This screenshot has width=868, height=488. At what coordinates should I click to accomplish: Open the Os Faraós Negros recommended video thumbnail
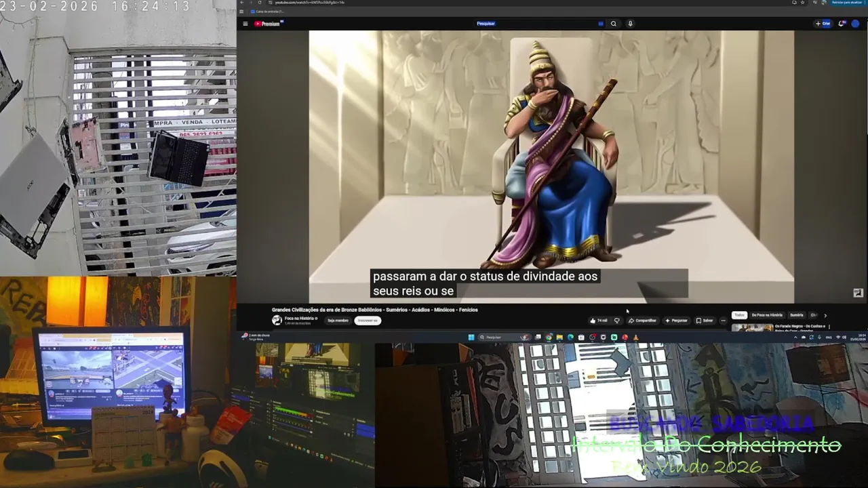pyautogui.click(x=753, y=328)
